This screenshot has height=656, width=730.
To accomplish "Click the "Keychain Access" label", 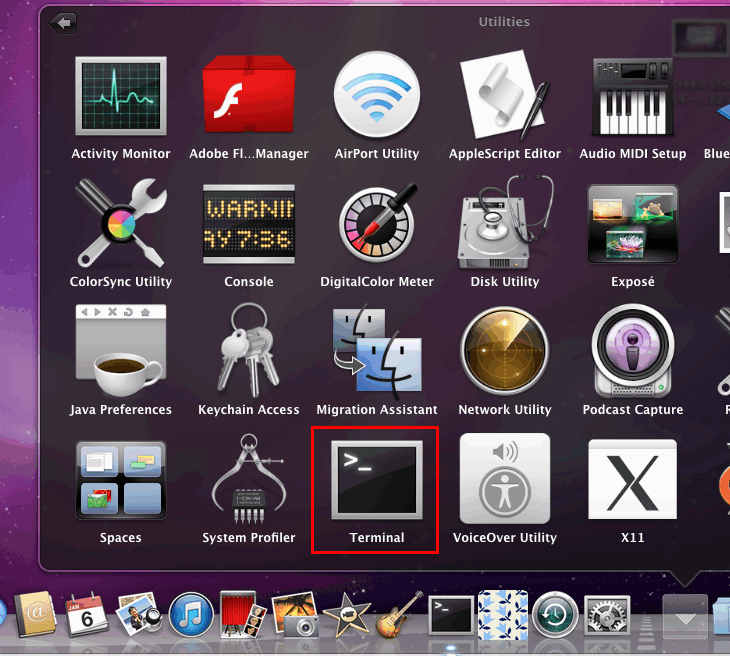I will [x=249, y=409].
